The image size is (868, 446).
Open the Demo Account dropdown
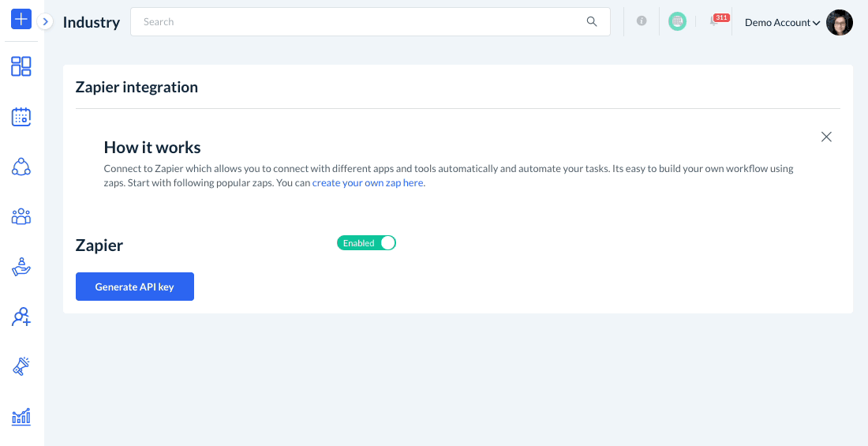782,23
